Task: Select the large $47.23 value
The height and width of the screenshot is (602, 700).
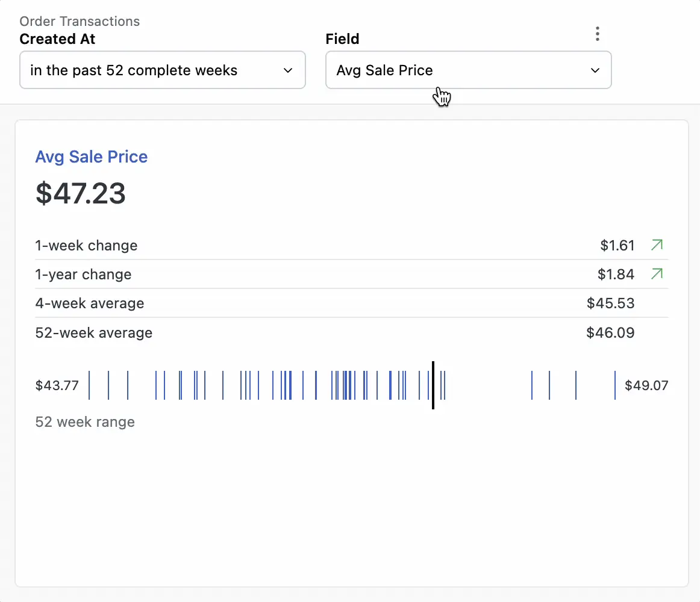Action: (81, 193)
